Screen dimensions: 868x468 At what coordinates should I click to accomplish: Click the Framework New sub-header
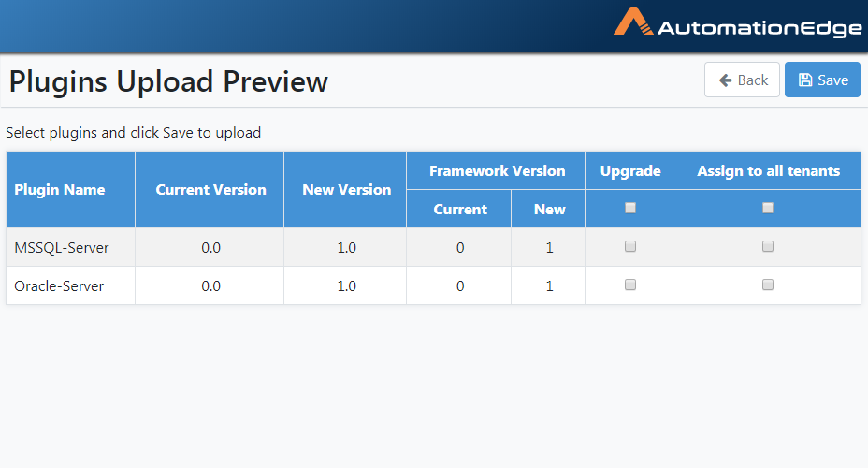pos(550,210)
